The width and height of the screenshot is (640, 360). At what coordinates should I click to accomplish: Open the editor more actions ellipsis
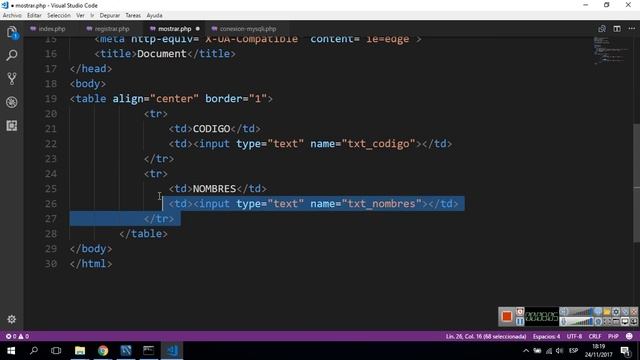(631, 29)
